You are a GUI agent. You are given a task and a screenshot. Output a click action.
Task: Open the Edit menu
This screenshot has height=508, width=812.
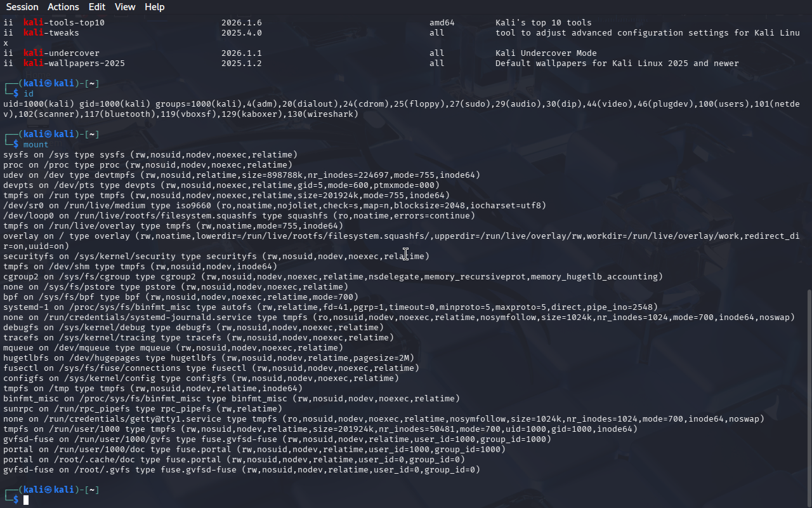pos(97,7)
